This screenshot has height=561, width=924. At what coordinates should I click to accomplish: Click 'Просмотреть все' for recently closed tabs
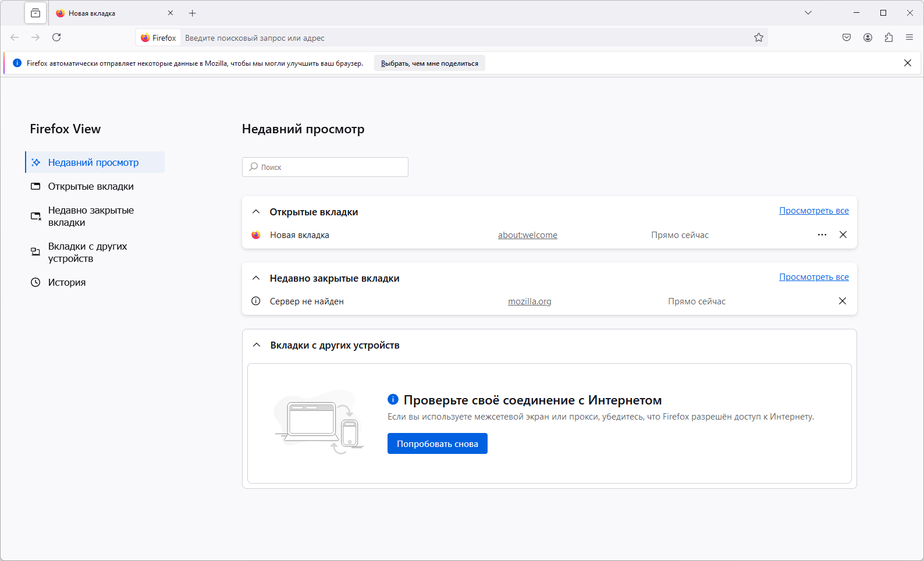coord(814,277)
